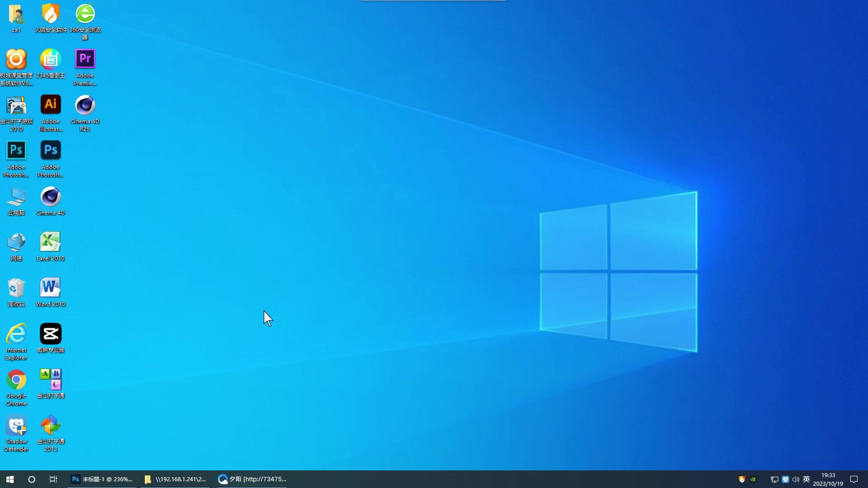Screen dimensions: 868x488
Task: Select the Word 2010 desktop icon
Action: tap(51, 292)
